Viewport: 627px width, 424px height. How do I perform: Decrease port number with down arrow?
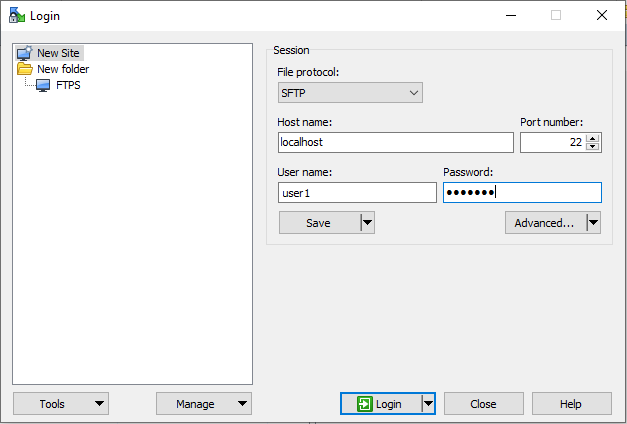(593, 147)
